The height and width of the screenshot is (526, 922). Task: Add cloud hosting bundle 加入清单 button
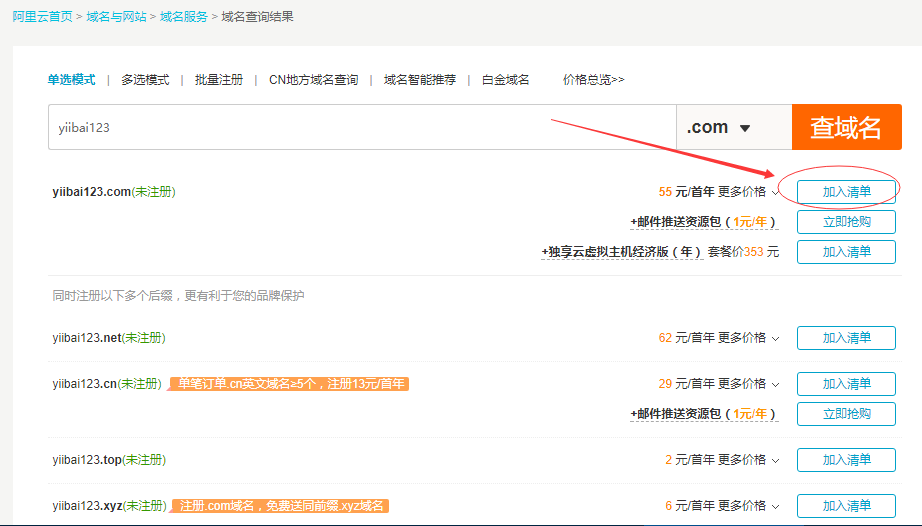click(x=846, y=252)
